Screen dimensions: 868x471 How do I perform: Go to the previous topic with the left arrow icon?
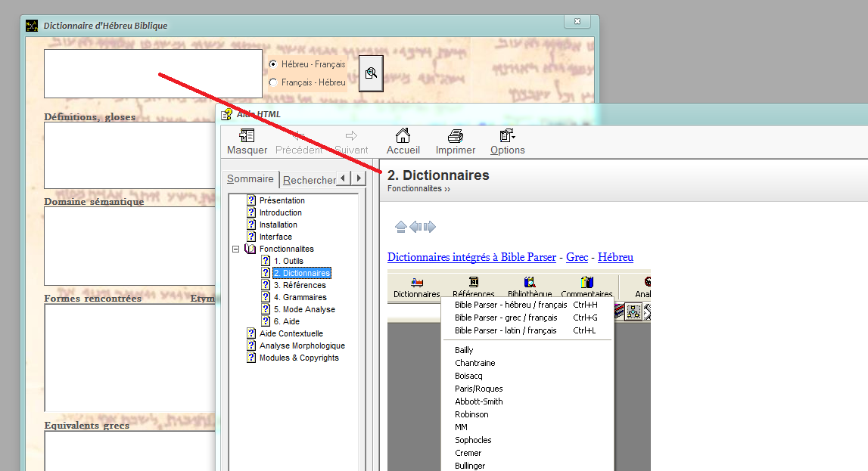(x=415, y=227)
